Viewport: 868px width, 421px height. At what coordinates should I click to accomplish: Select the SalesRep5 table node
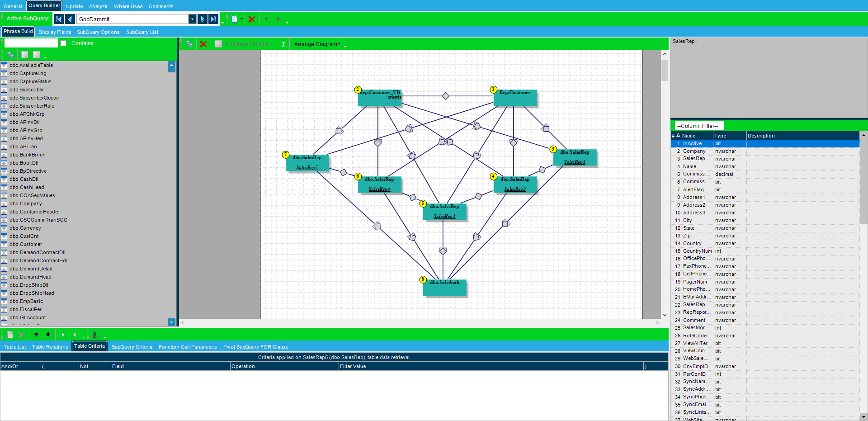click(x=307, y=163)
